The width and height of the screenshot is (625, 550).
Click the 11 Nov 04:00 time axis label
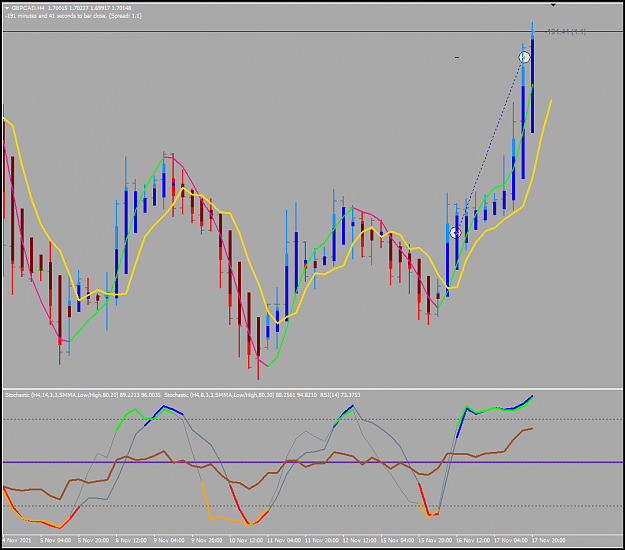pos(284,540)
